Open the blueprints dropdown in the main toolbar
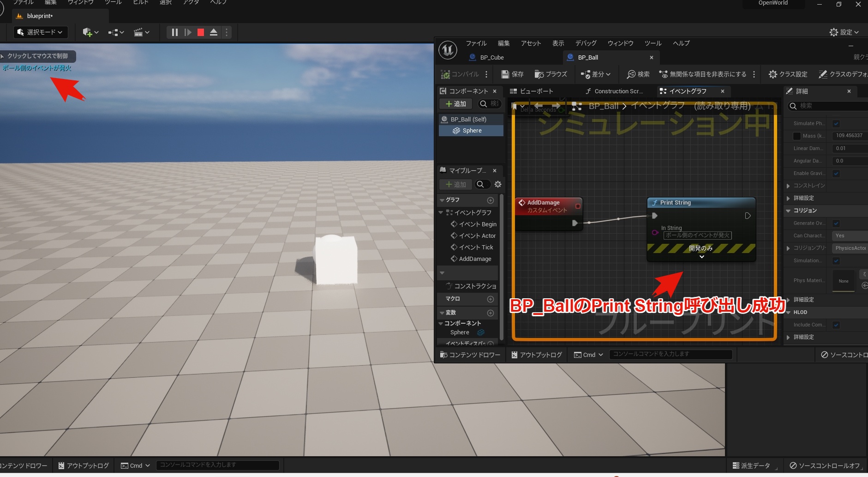Screen dimensions: 868x477 click(116, 32)
